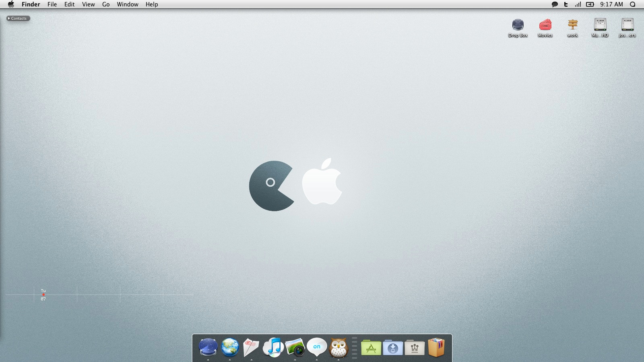Open the green Applications folder in dock
Viewport: 644px width, 362px height.
click(x=371, y=348)
